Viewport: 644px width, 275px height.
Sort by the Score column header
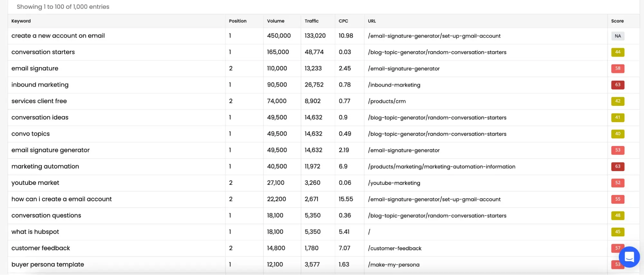(x=617, y=21)
